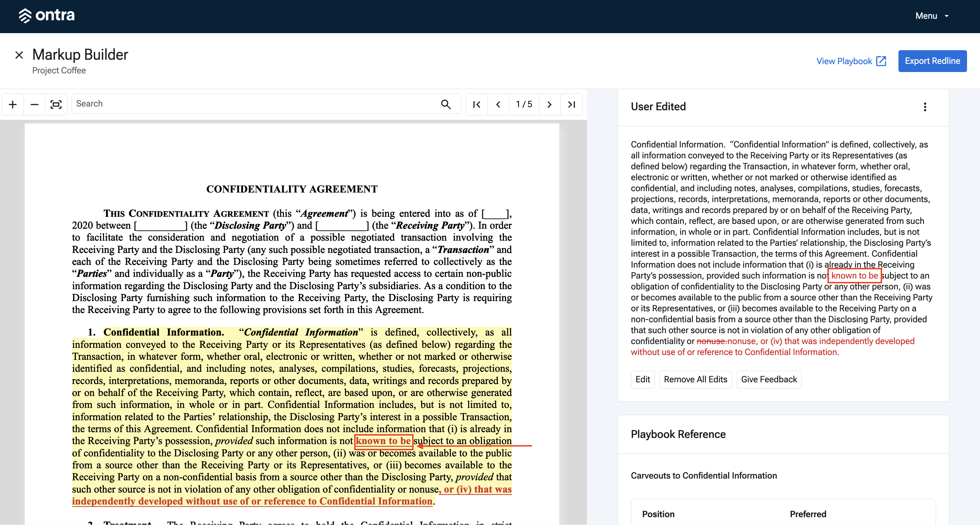Viewport: 980px width, 525px height.
Task: Zoom out the document with minus icon
Action: click(x=34, y=104)
